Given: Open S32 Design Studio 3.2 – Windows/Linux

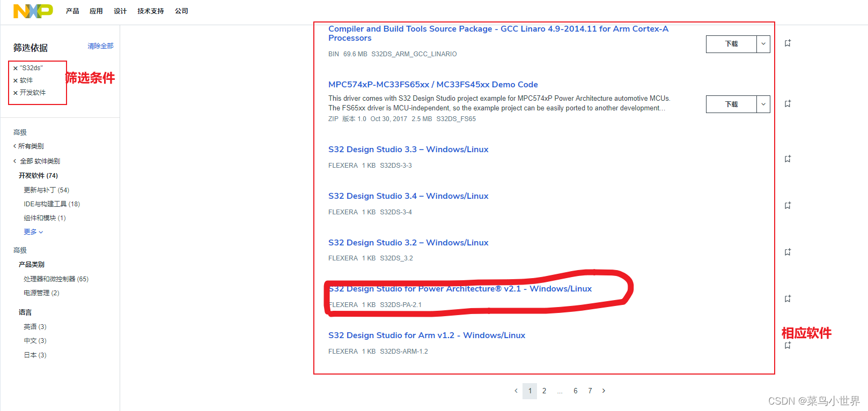Looking at the screenshot, I should pyautogui.click(x=408, y=243).
